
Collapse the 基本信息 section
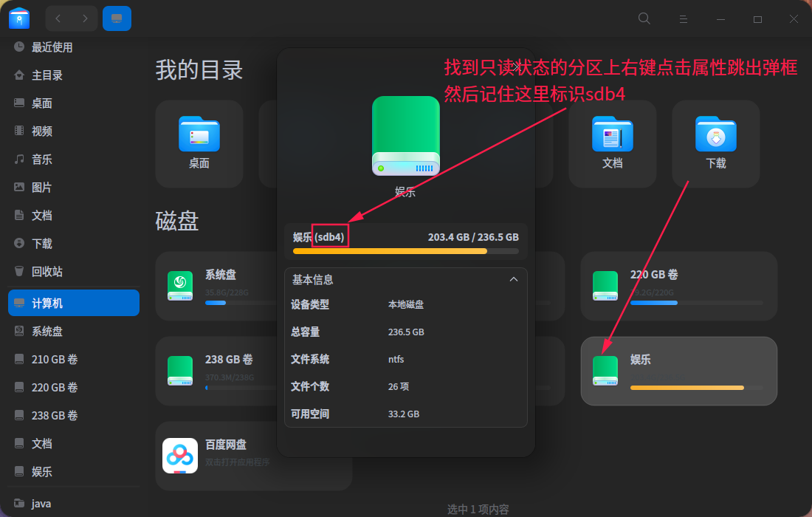point(514,279)
